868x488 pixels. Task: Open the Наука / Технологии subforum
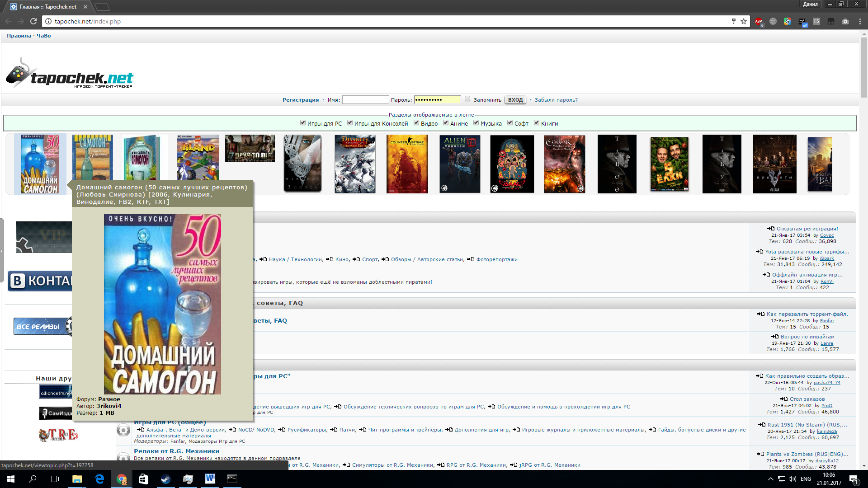[296, 259]
